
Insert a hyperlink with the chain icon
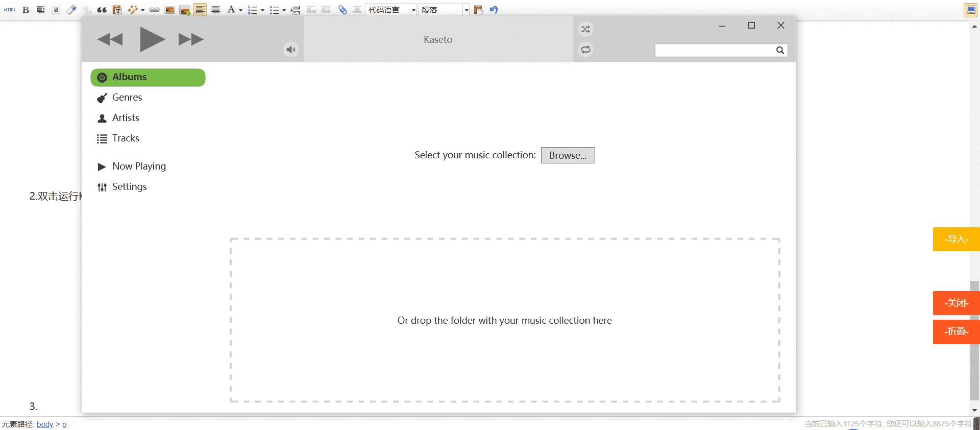pyautogui.click(x=154, y=10)
